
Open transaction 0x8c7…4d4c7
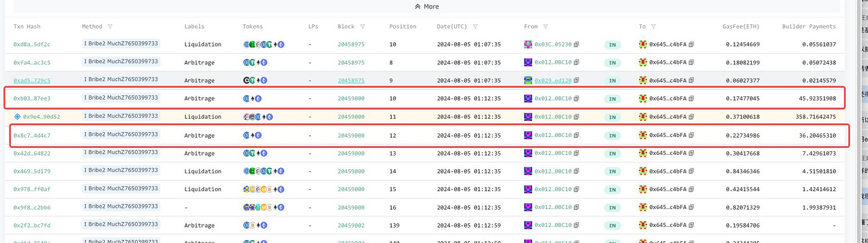32,135
